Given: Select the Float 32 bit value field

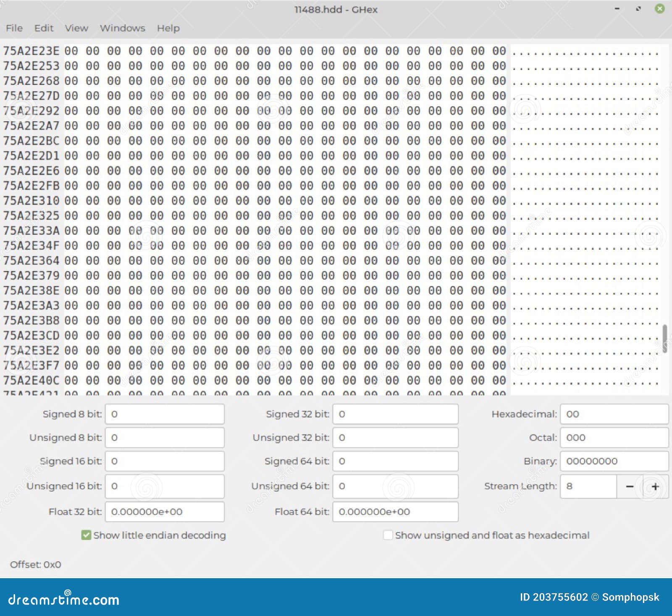Looking at the screenshot, I should click(165, 512).
